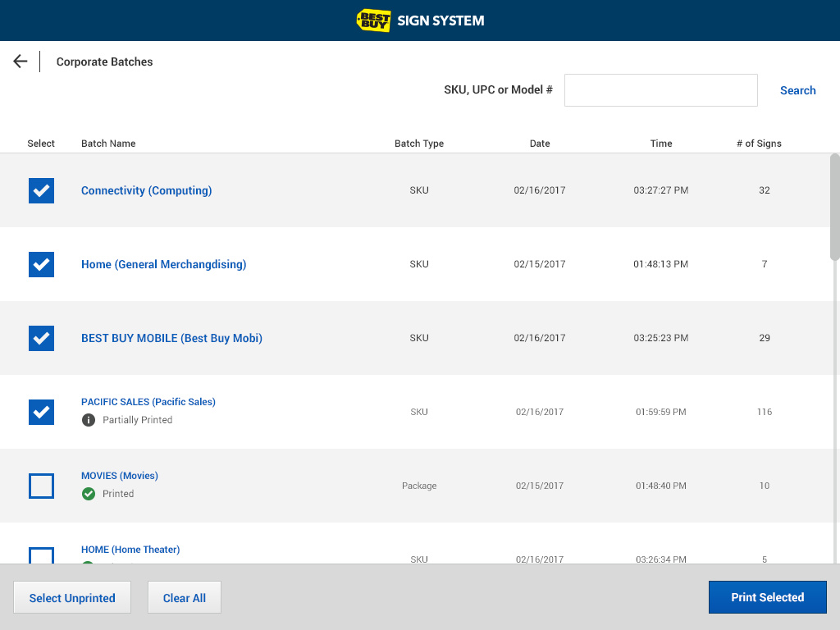Click the Date column header

coord(540,144)
